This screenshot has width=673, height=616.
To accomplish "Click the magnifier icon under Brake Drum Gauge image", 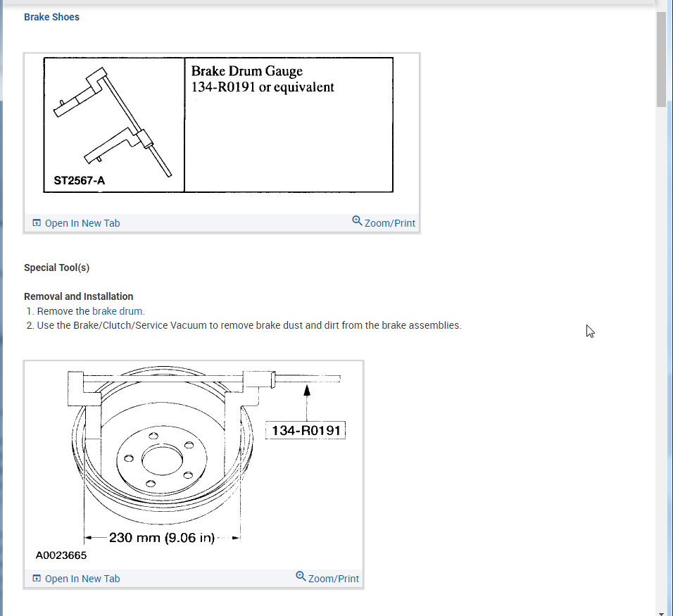I will 357,221.
